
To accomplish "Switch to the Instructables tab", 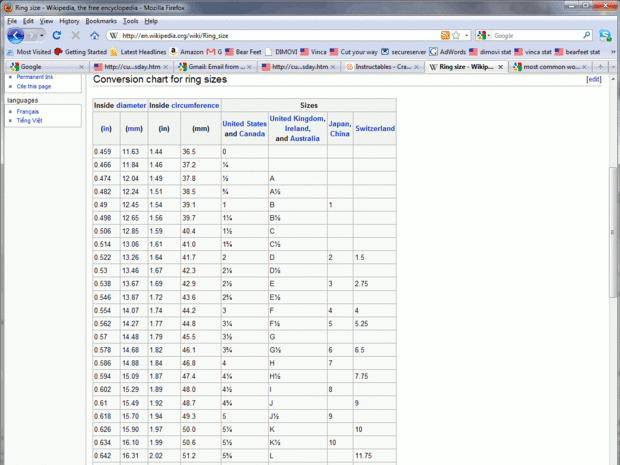I will [x=381, y=67].
